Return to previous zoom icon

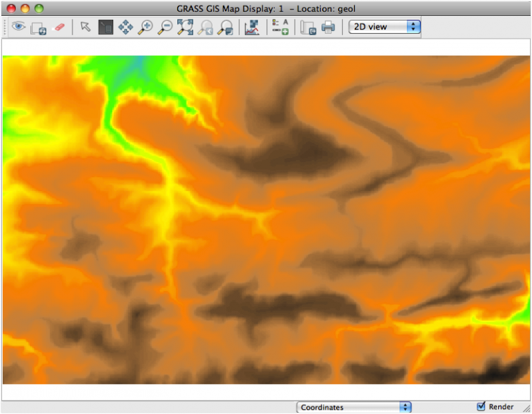pyautogui.click(x=205, y=28)
